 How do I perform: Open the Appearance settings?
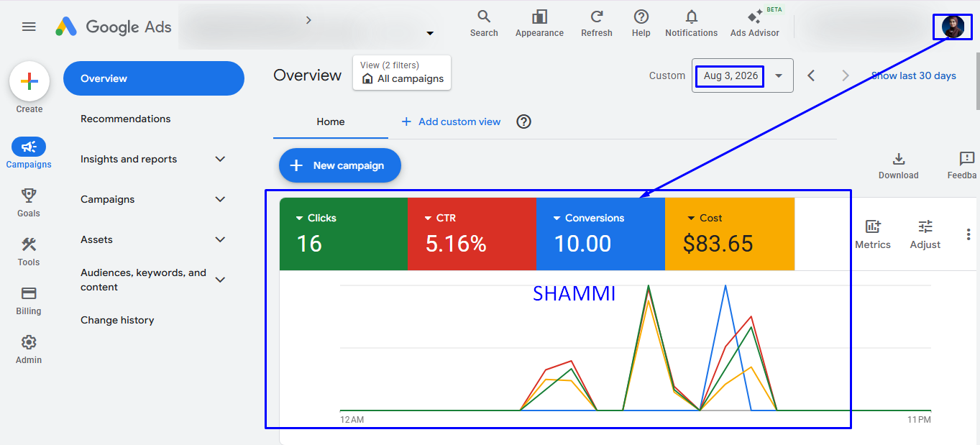click(539, 24)
